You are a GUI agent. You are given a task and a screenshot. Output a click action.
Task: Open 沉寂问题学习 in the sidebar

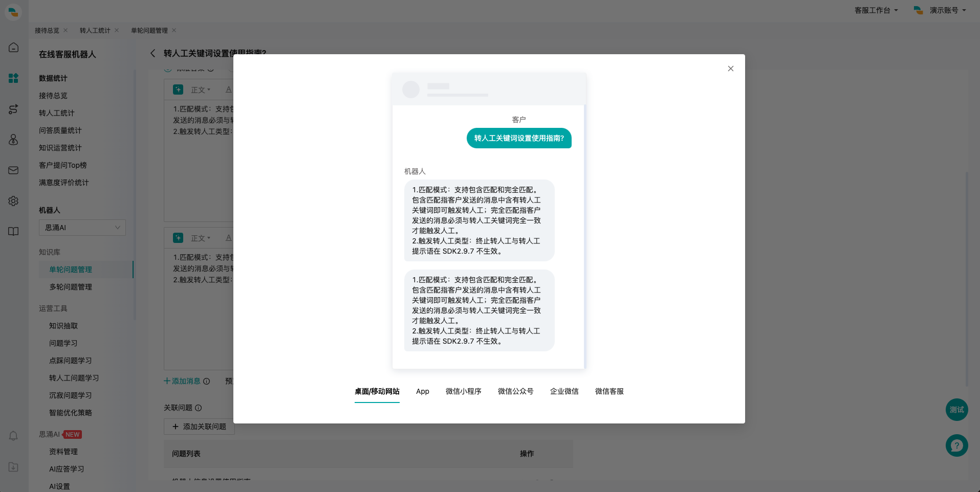(x=71, y=395)
